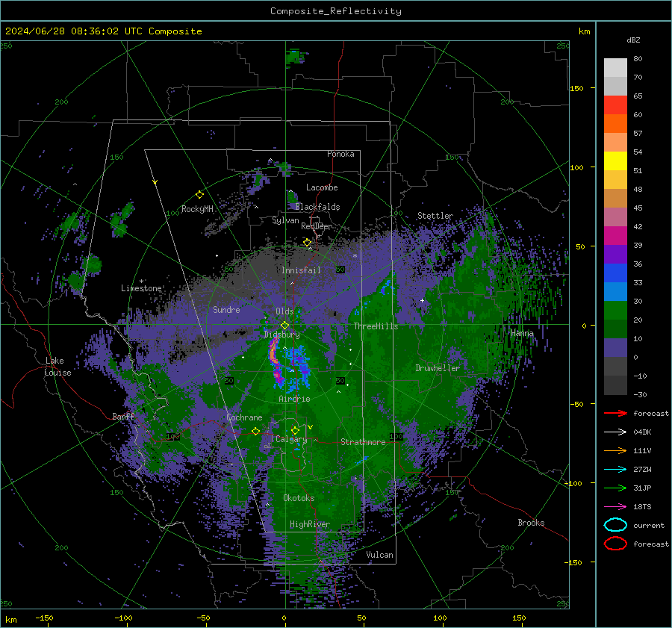Viewport: 672px width, 628px height.
Task: Click the red 'forecast' ellipse icon
Action: coord(615,544)
